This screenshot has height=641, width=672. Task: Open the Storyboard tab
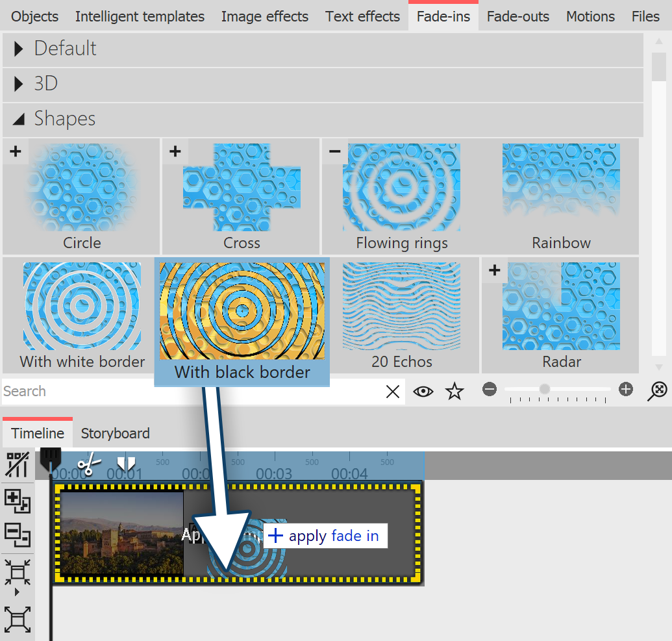click(115, 433)
